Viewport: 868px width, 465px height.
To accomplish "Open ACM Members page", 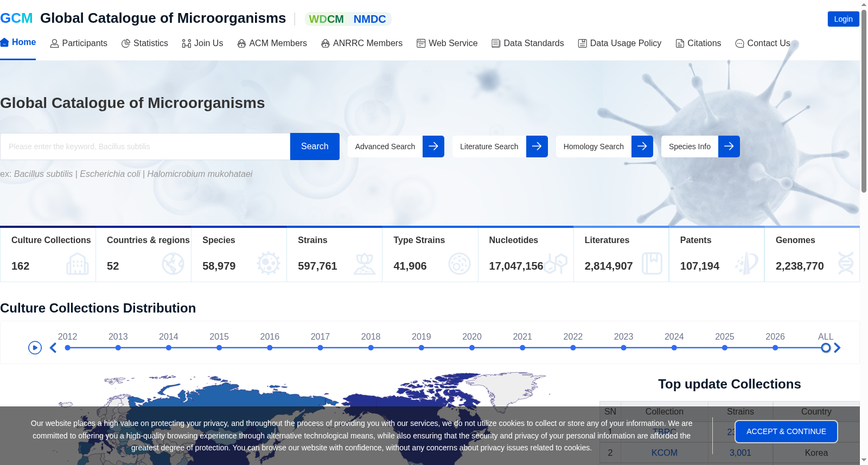I will pos(272,43).
